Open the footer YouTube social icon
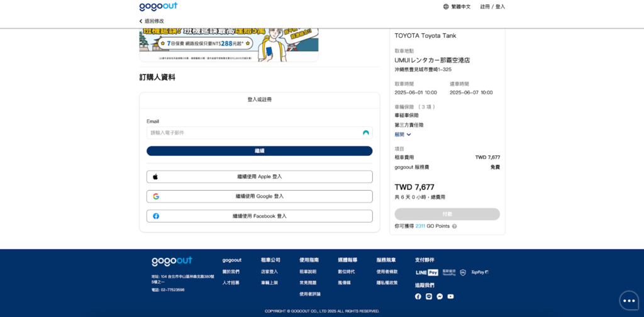The image size is (644, 317). coord(450,296)
